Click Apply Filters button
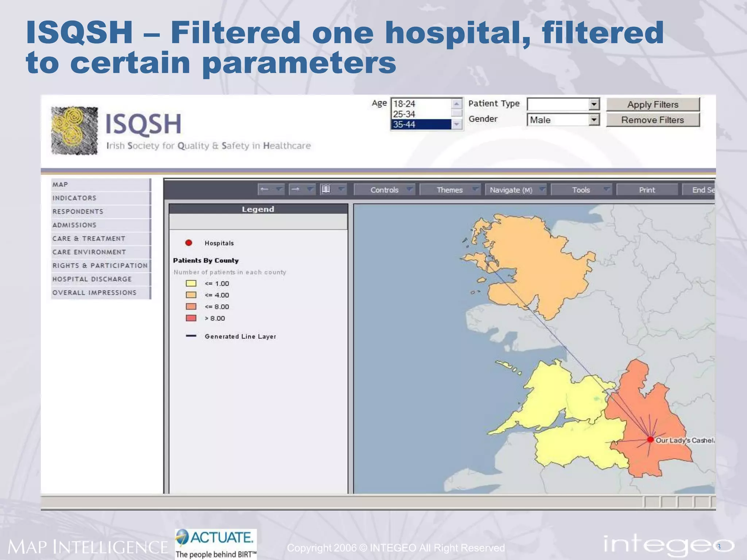The height and width of the screenshot is (560, 747). pos(653,105)
